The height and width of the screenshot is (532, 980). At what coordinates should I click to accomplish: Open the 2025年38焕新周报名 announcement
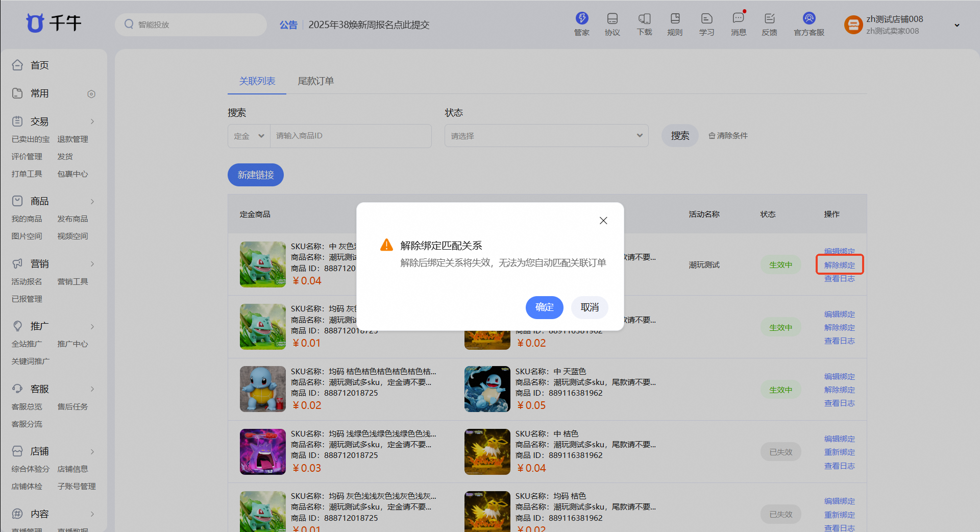pos(369,25)
